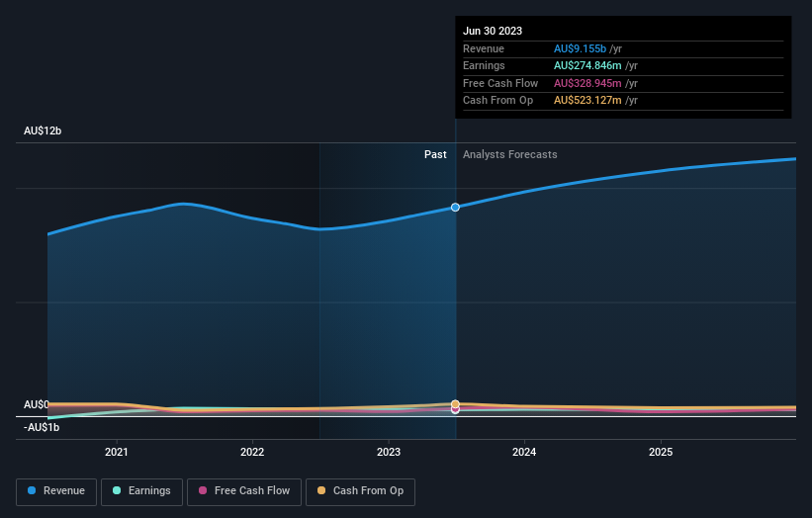Click the Revenue value AU$9.155b
Image resolution: width=812 pixels, height=518 pixels.
580,48
